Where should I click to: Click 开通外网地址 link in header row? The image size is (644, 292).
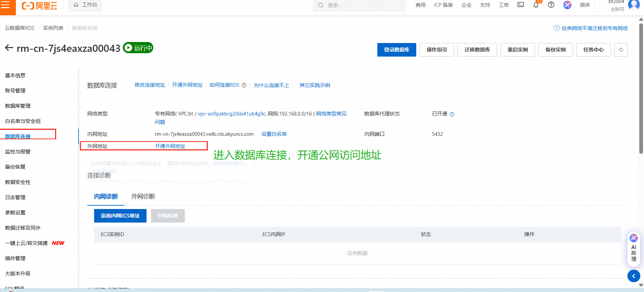(187, 85)
